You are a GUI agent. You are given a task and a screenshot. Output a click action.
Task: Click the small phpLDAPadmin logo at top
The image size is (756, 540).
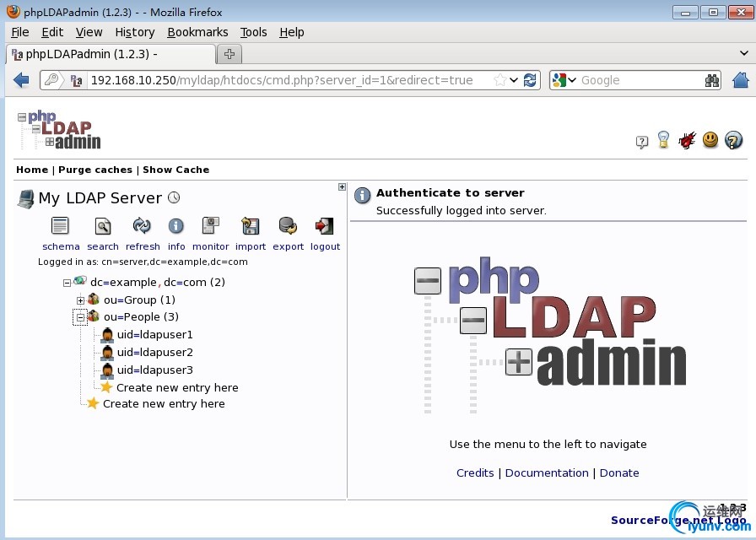[x=59, y=130]
